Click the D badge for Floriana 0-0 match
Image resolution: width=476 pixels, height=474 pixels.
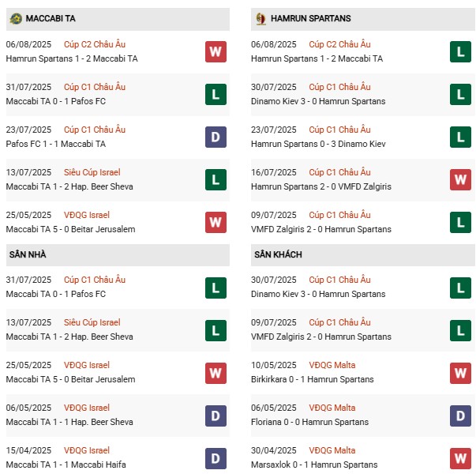(x=460, y=416)
